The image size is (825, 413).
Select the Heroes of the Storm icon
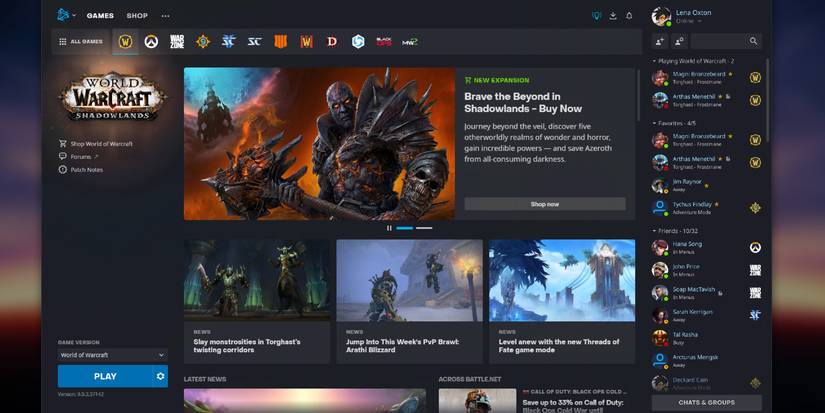(x=358, y=42)
